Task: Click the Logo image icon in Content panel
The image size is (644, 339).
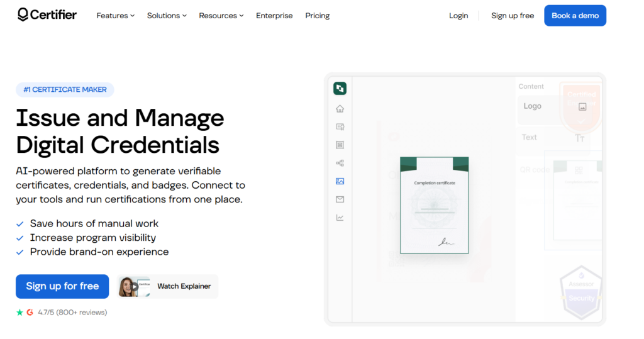Action: [582, 107]
